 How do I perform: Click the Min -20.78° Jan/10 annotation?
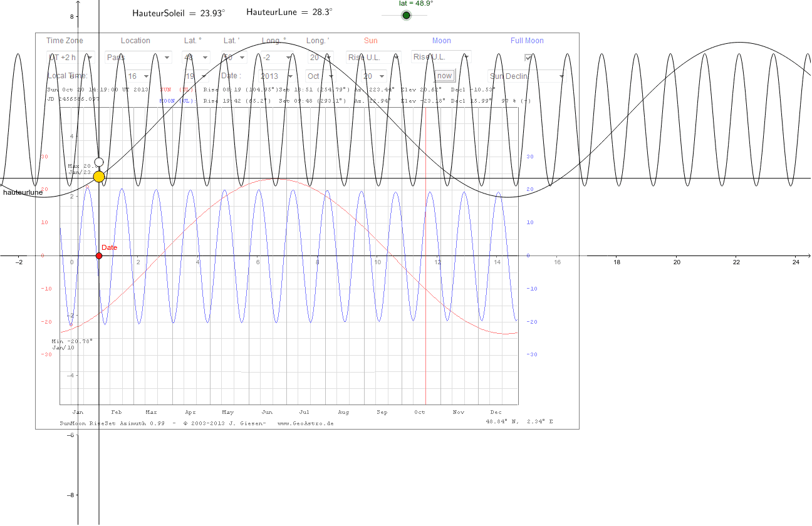click(71, 344)
